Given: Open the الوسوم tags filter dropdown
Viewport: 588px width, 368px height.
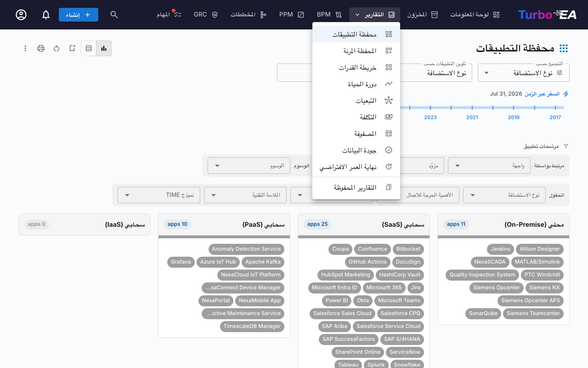Looking at the screenshot, I should coord(249,166).
